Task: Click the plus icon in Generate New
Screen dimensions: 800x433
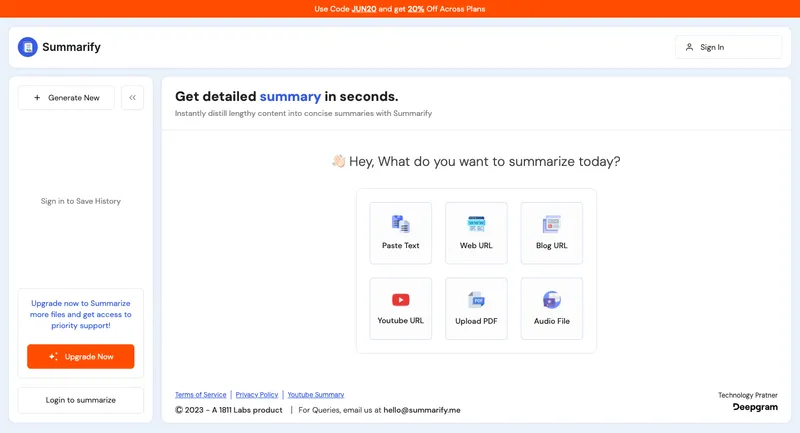Action: 37,98
